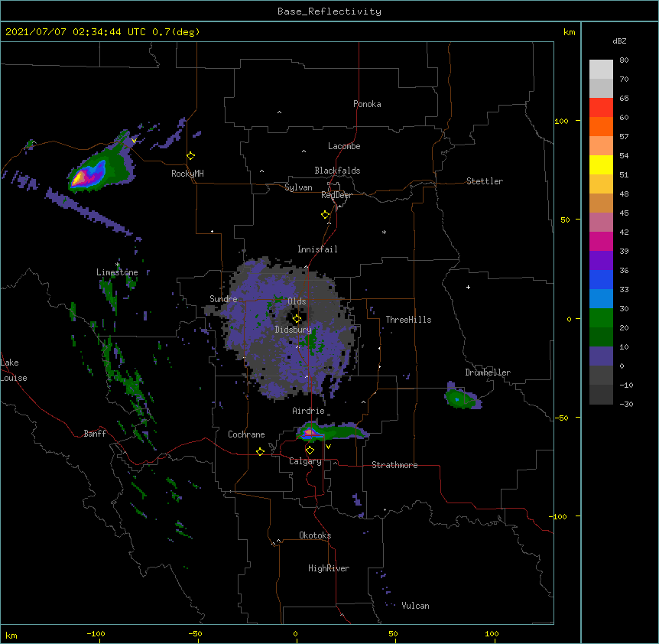
Task: Click the Calgary city label
Action: pos(305,461)
